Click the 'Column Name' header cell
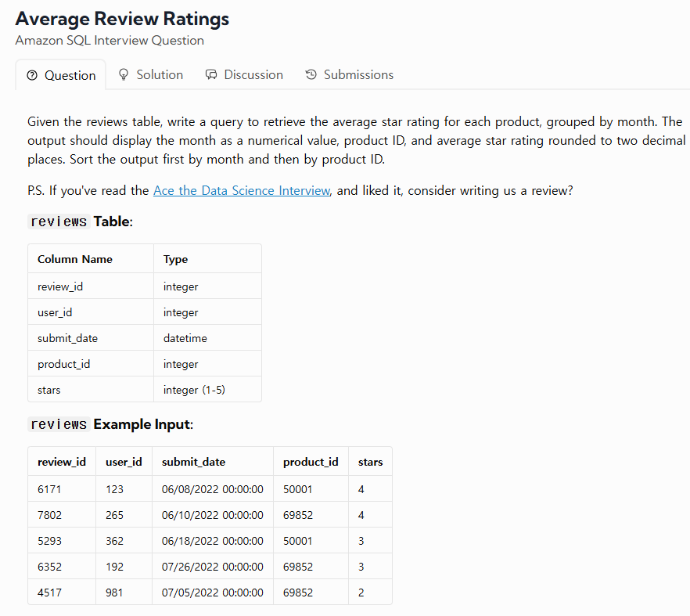This screenshot has width=690, height=616. (x=91, y=259)
